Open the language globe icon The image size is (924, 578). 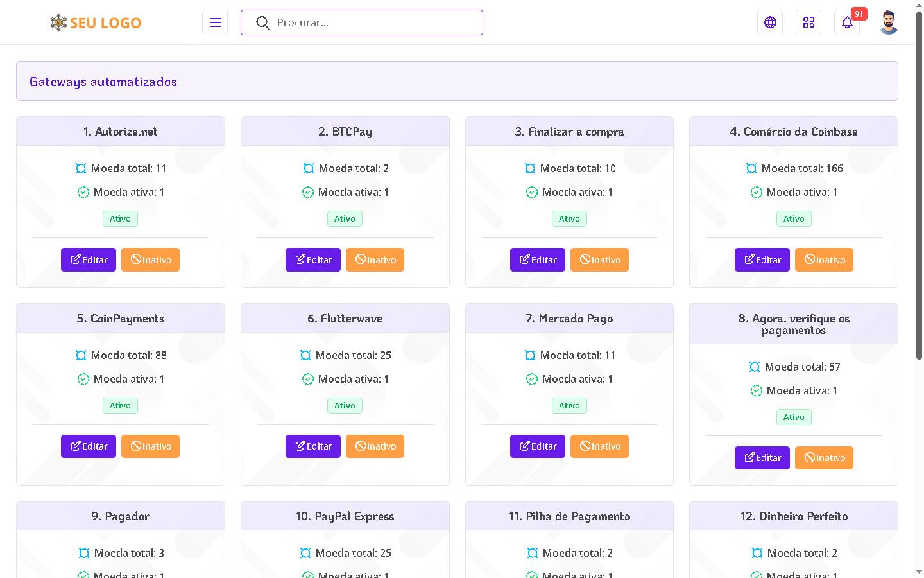click(770, 22)
